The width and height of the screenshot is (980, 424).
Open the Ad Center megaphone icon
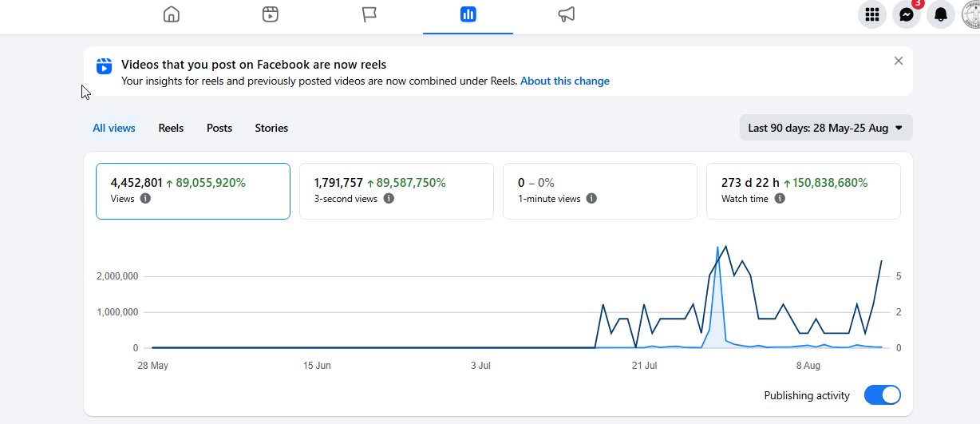tap(567, 14)
